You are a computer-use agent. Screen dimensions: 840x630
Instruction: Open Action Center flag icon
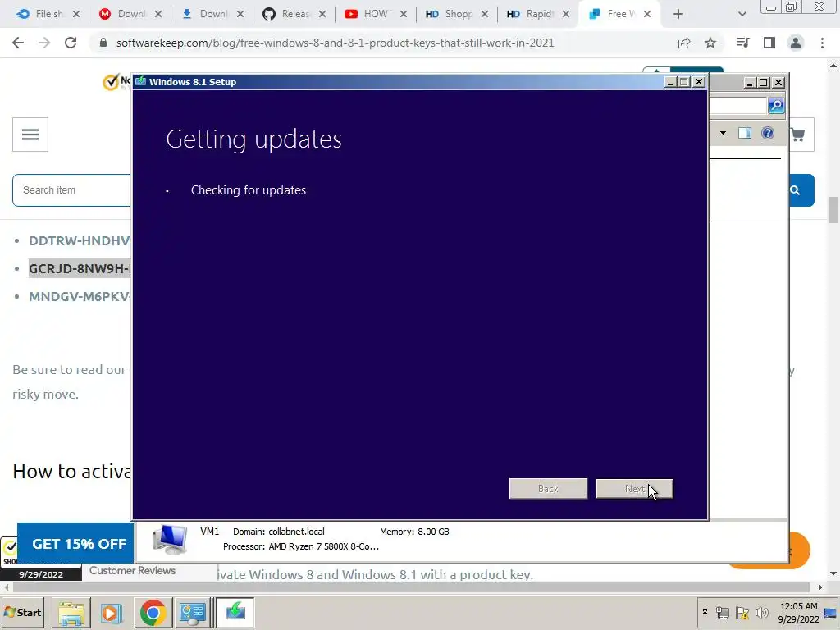coord(742,612)
